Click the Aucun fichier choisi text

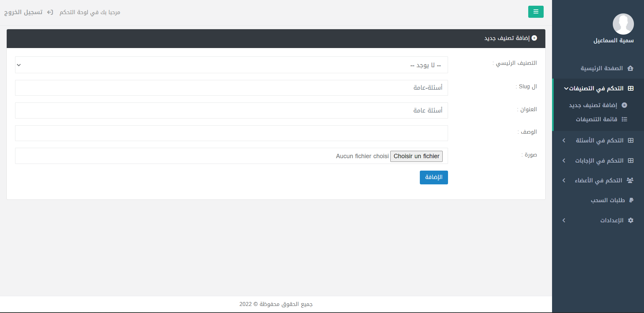[362, 156]
